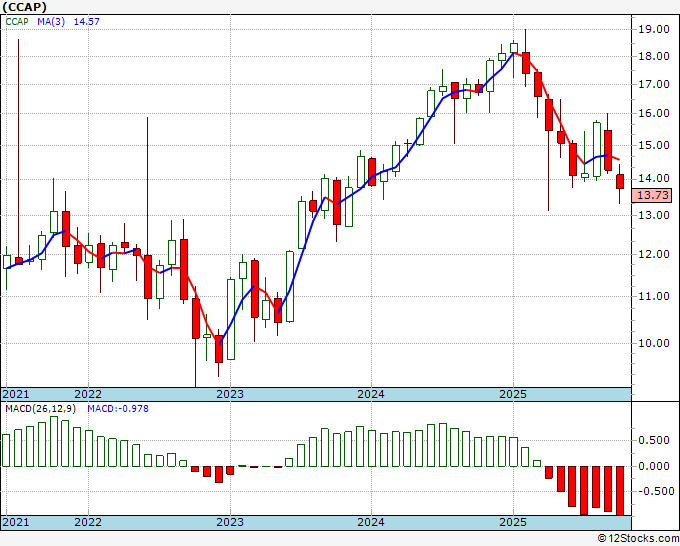Viewport: 680px width, 546px height.
Task: Click the 10.00 price axis label
Action: tap(654, 343)
